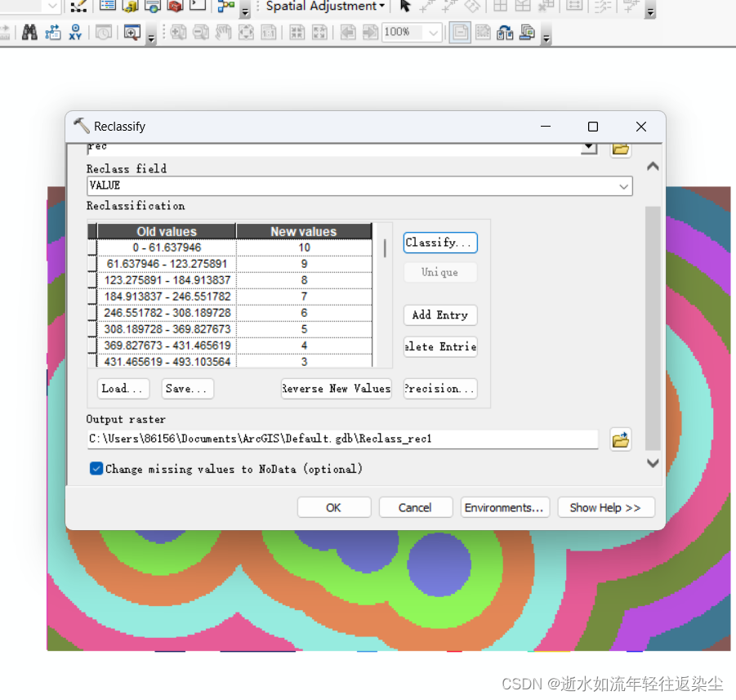The height and width of the screenshot is (700, 736).
Task: Click the Save button
Action: click(x=187, y=389)
